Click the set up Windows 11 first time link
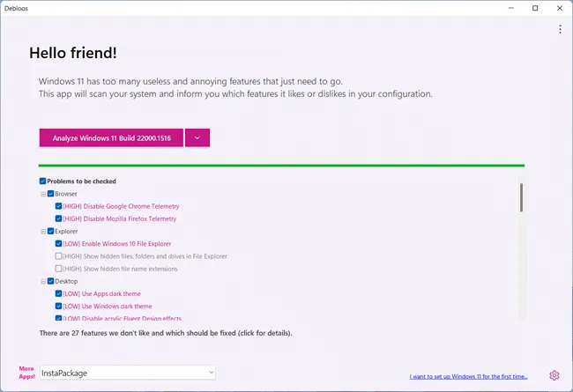Viewport: 573px width, 392px height. point(468,376)
